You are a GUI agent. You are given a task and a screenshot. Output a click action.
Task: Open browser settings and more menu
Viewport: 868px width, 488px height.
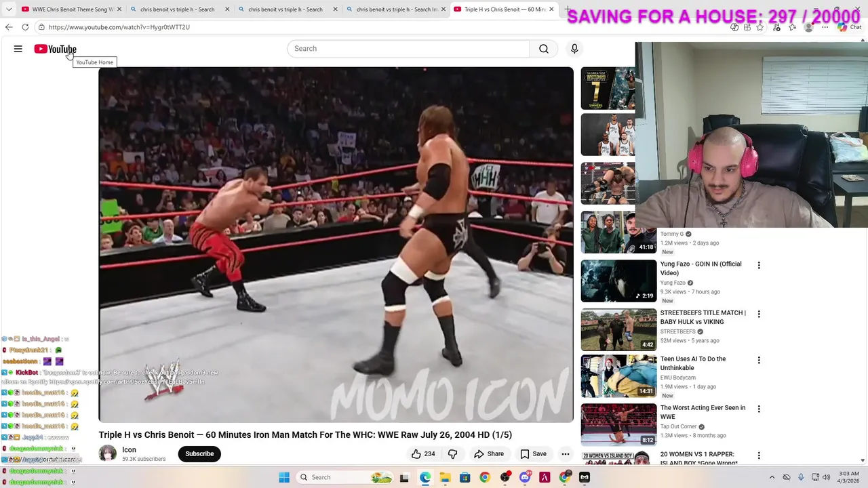[x=825, y=27]
